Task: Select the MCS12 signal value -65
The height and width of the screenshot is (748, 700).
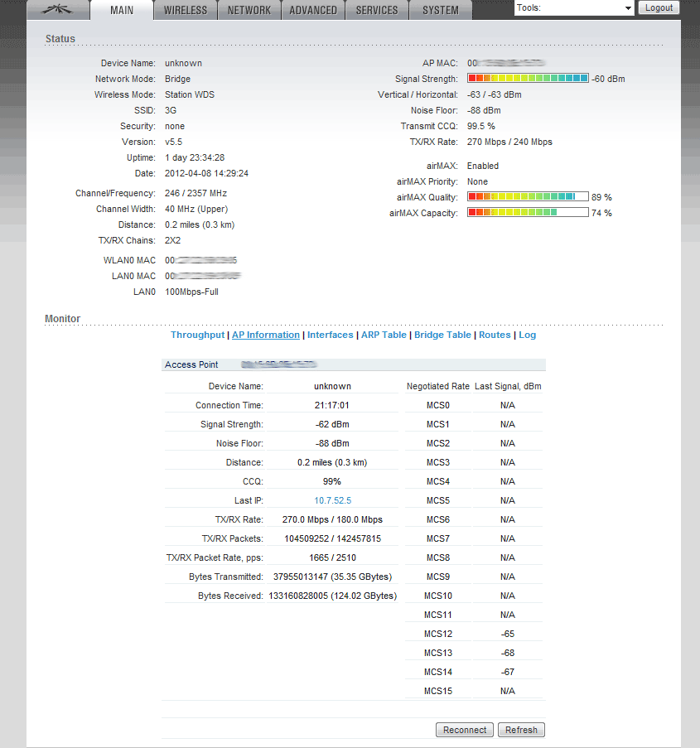Action: (x=508, y=634)
